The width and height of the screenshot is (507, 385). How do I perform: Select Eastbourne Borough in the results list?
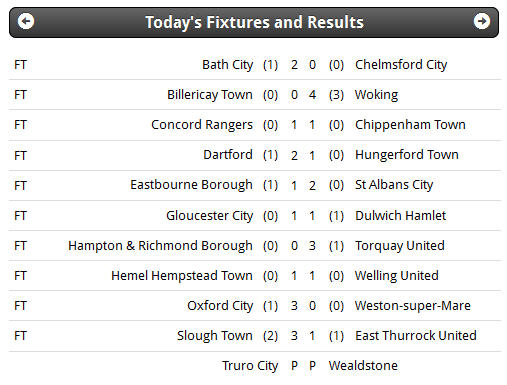pos(191,185)
